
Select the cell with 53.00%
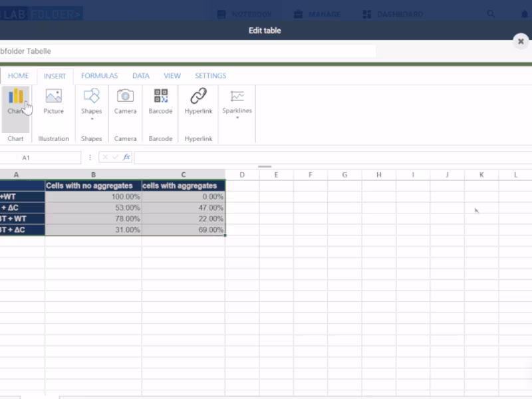(x=93, y=207)
